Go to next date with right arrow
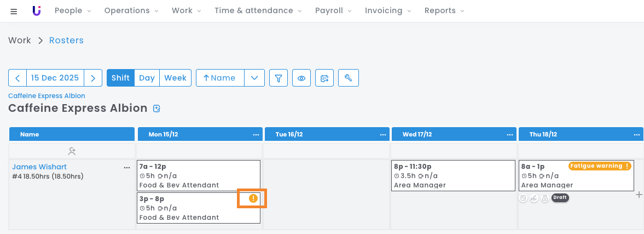The height and width of the screenshot is (234, 644). (93, 78)
